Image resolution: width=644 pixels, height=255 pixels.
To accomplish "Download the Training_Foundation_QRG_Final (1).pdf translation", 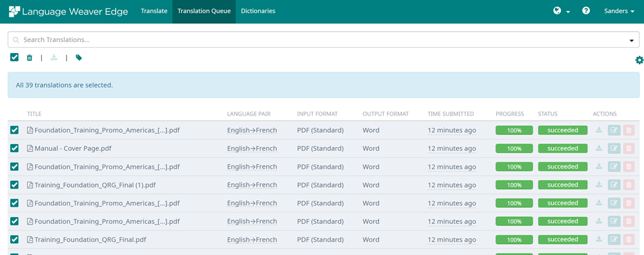I will click(599, 185).
